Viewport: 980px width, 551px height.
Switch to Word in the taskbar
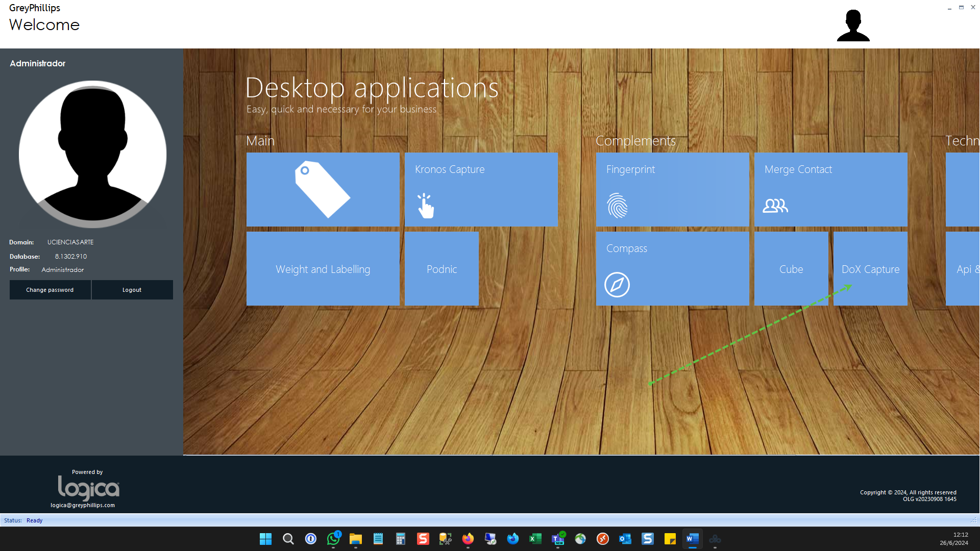point(693,539)
